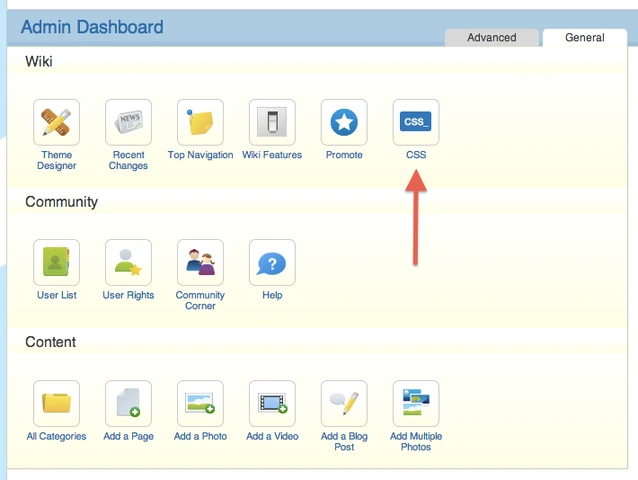Screen dimensions: 638x480
Task: Click the Theme Designer text link
Action: 57,161
